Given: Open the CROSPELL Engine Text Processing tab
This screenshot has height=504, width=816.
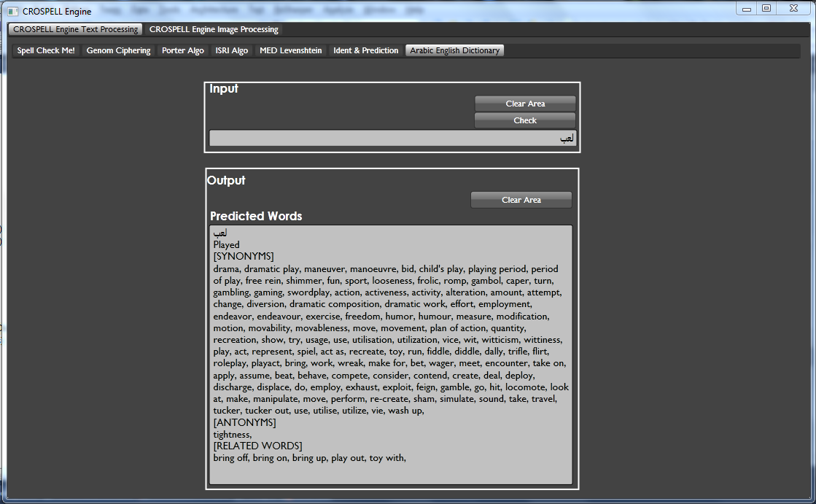Looking at the screenshot, I should pos(75,30).
